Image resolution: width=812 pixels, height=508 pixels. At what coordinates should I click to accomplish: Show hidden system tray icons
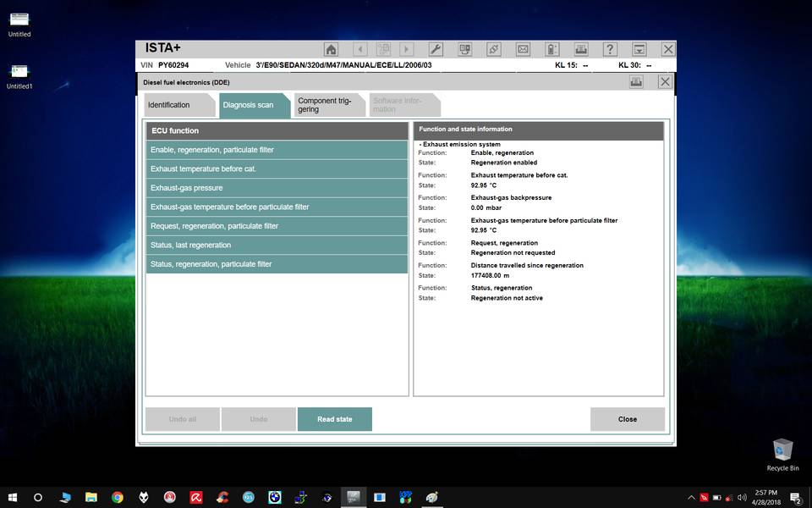click(x=691, y=498)
